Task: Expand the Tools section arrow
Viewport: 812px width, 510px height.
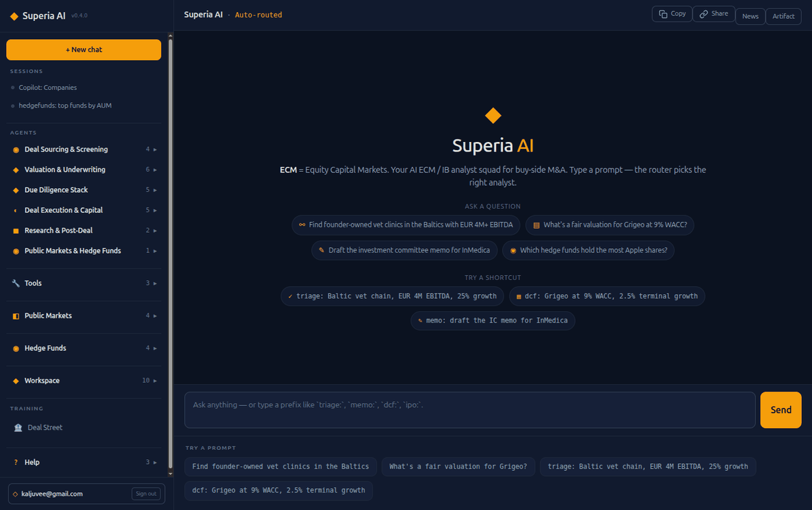Action: coord(155,283)
